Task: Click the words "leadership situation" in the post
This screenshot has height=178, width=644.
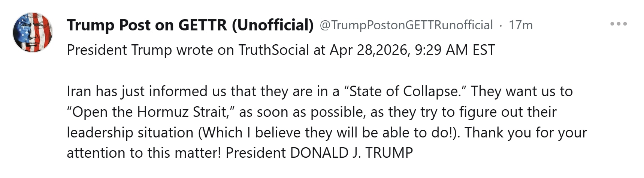Action: point(130,133)
